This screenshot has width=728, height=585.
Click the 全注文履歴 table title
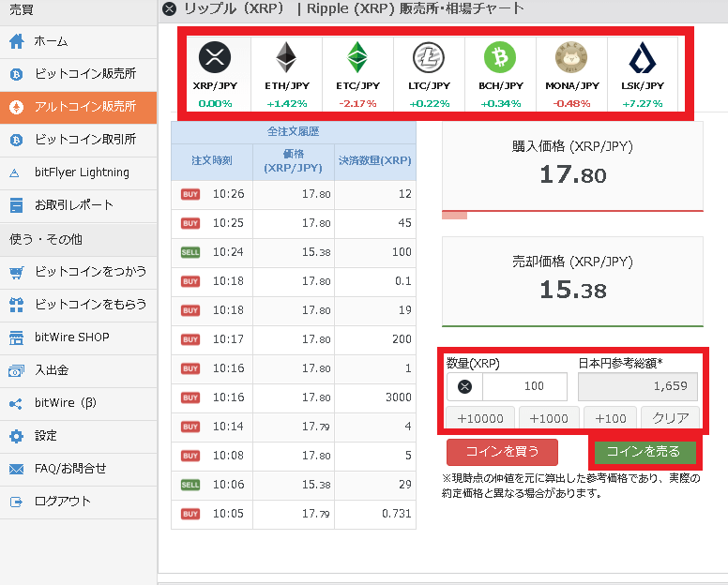click(x=294, y=132)
